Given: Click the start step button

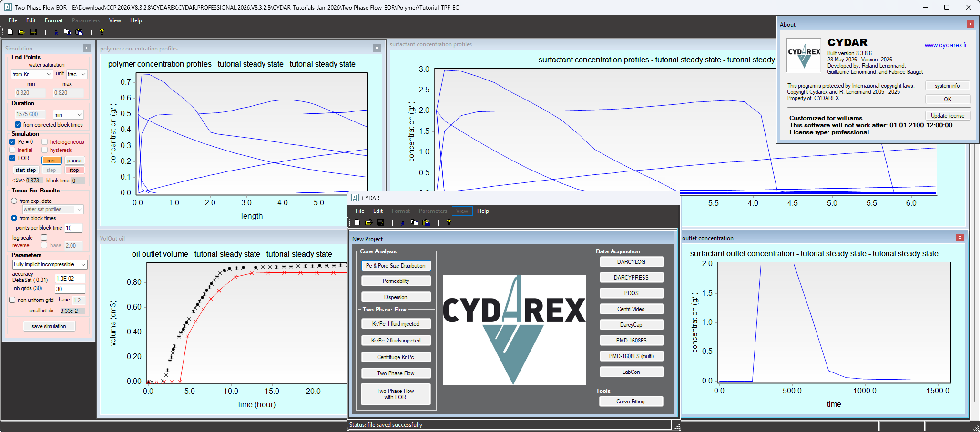Looking at the screenshot, I should pyautogui.click(x=25, y=170).
